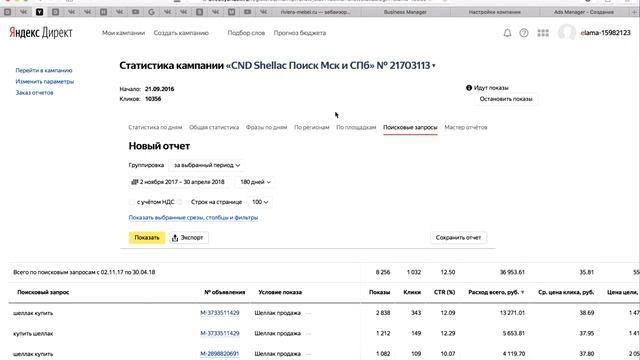This screenshot has height=360, width=640.
Task: Switch to the riviera-mebel.ru browser tab
Action: tap(315, 12)
